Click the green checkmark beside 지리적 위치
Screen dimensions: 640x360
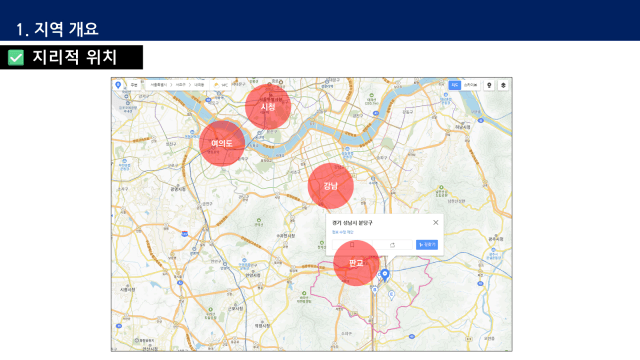16,58
